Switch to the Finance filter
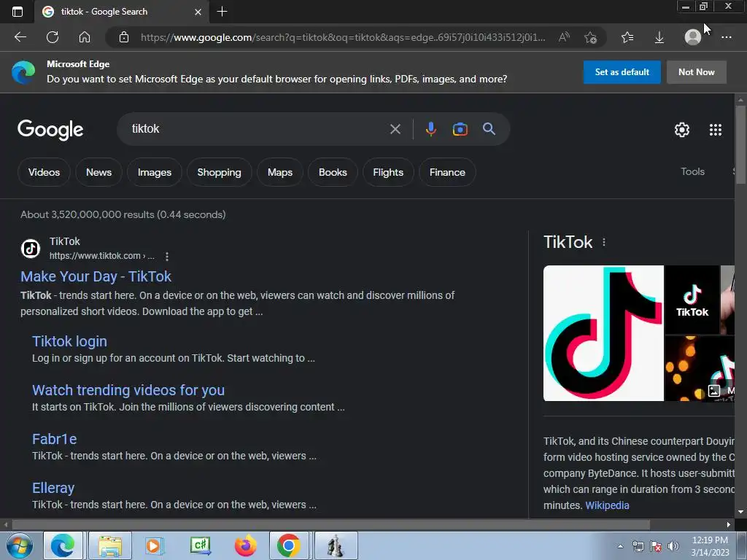 447,172
